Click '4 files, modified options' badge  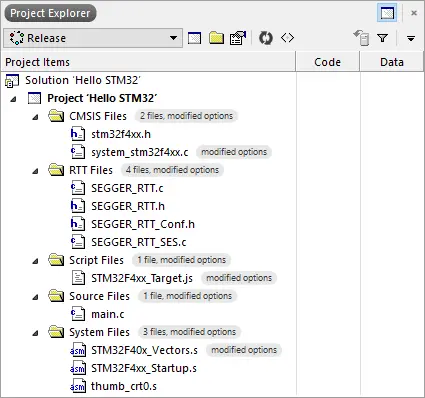172,170
